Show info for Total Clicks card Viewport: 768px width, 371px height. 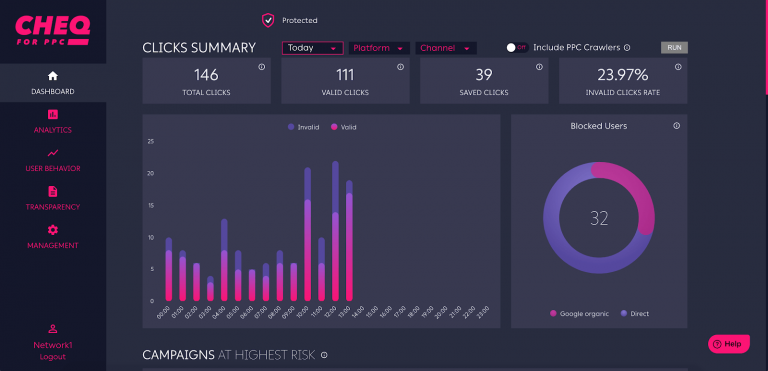262,67
